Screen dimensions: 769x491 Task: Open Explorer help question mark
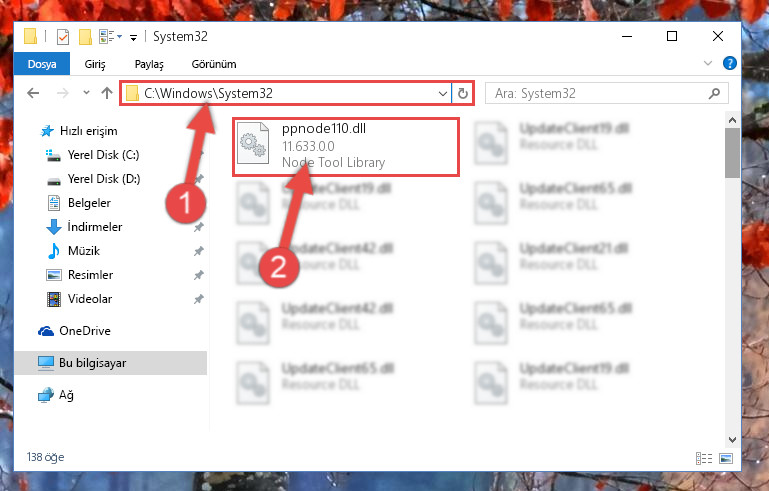pos(729,63)
